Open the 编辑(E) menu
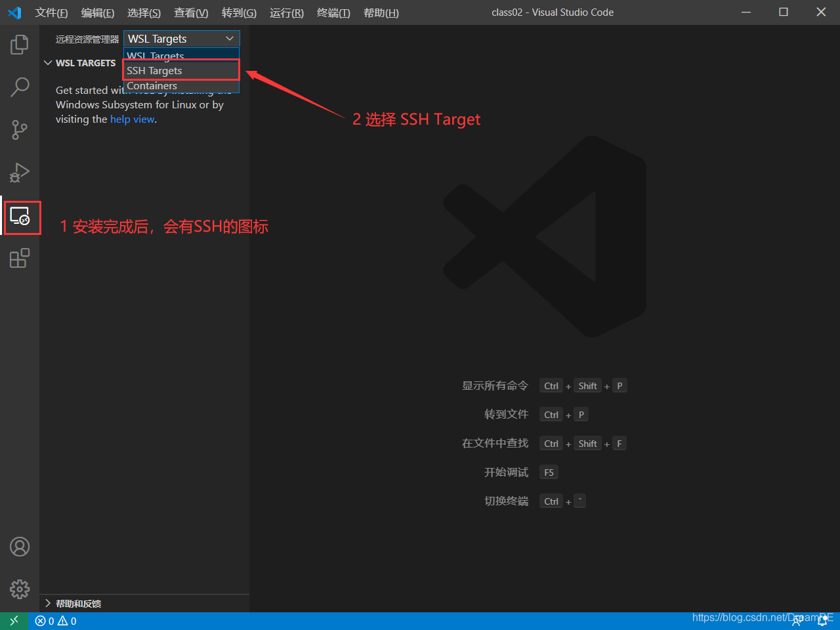 click(x=98, y=12)
